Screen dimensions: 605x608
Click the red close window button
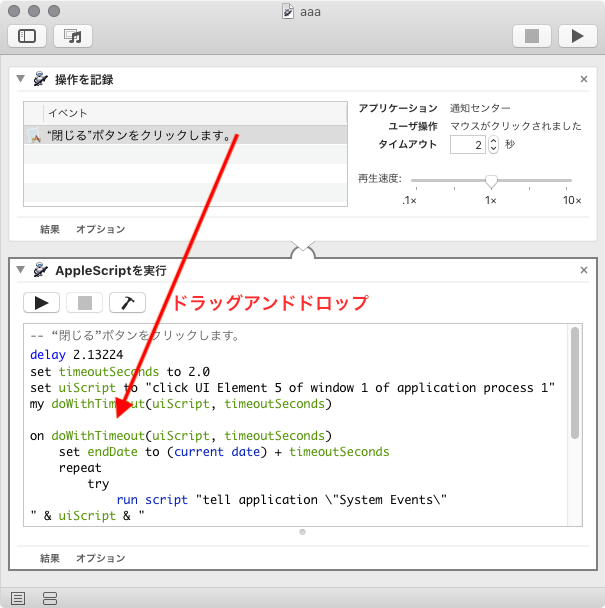[14, 11]
